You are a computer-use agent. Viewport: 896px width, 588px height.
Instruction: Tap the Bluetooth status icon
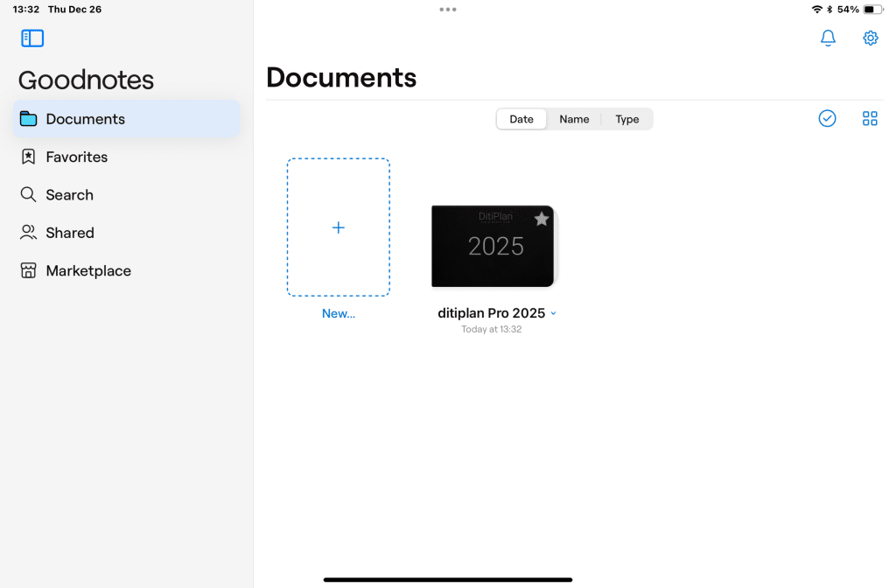(829, 9)
